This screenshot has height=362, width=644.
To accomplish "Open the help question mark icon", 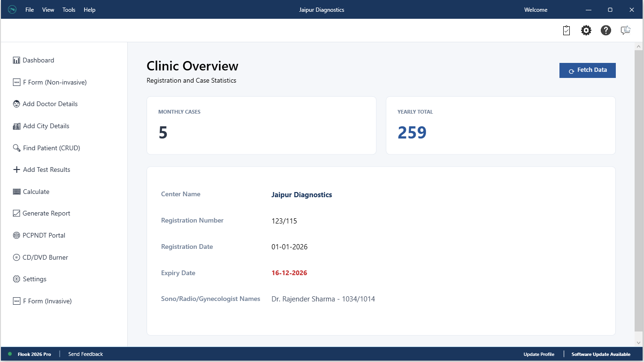I will click(606, 31).
